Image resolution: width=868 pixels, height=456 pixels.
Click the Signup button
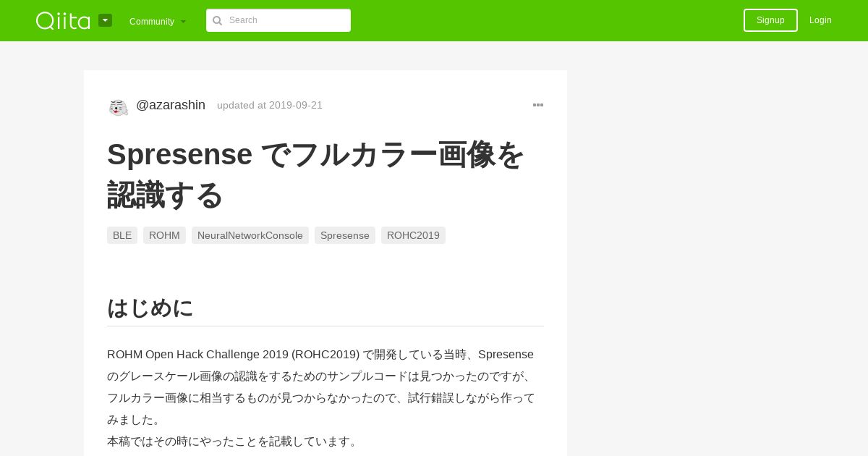point(770,20)
